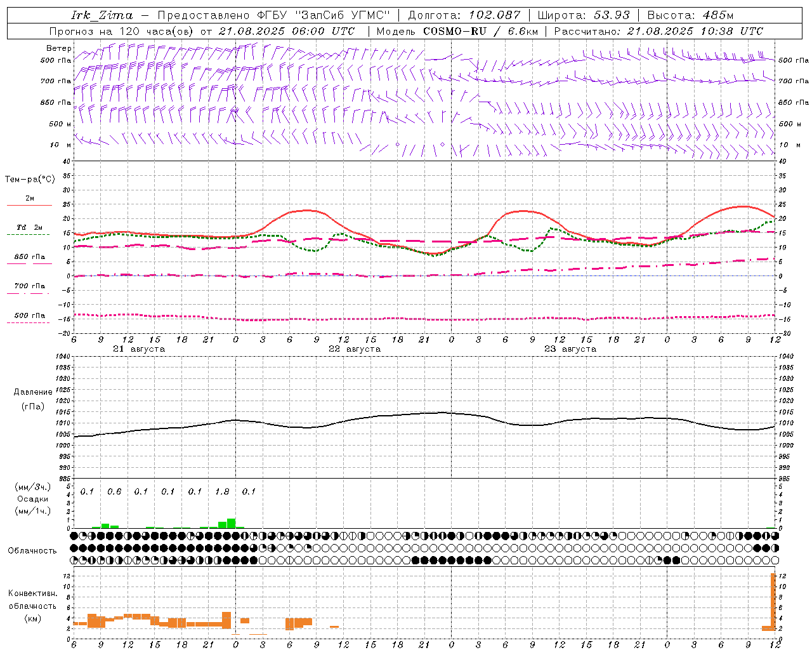This screenshot has height=650, width=812.
Task: Click calculation time 21.08.2025 10:38 UTC
Action: pyautogui.click(x=695, y=31)
